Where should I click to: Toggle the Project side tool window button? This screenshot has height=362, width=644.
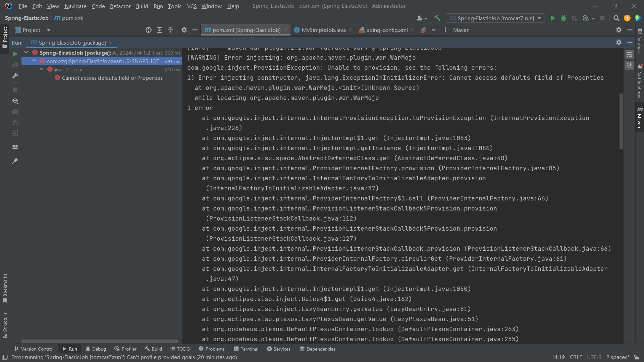click(5, 38)
